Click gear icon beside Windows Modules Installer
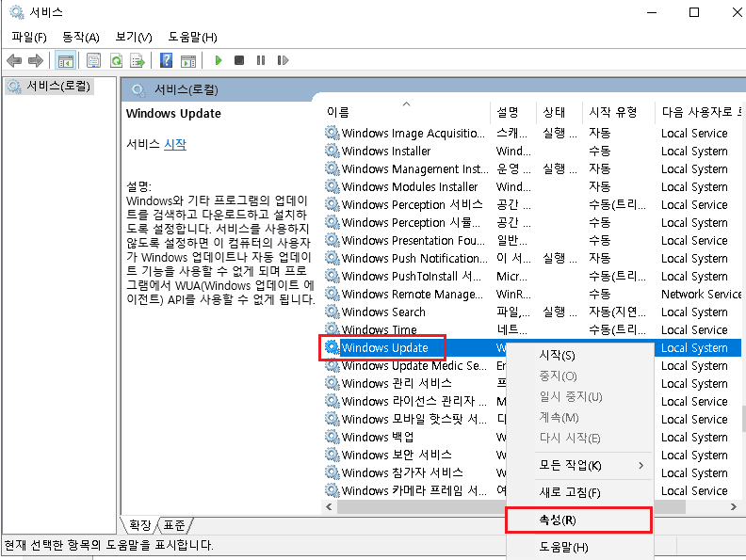The width and height of the screenshot is (746, 560). pyautogui.click(x=332, y=186)
